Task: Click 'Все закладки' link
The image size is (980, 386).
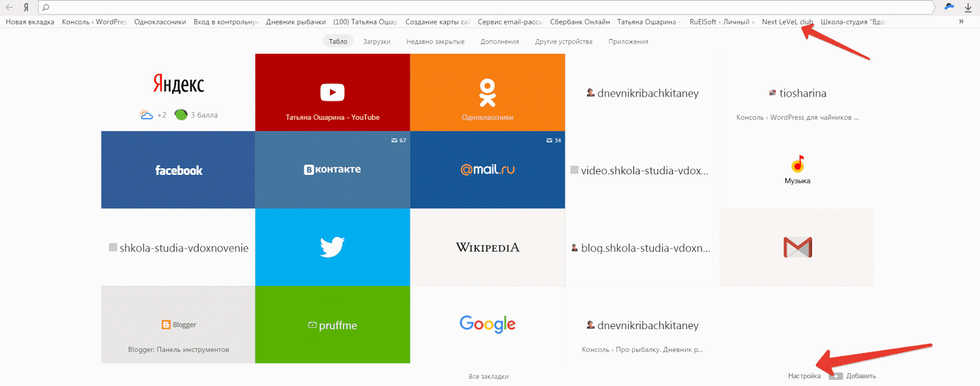Action: 489,376
